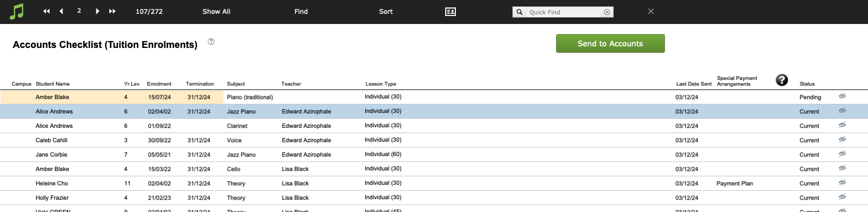Open the Sort command
This screenshot has width=868, height=212.
[x=386, y=11]
